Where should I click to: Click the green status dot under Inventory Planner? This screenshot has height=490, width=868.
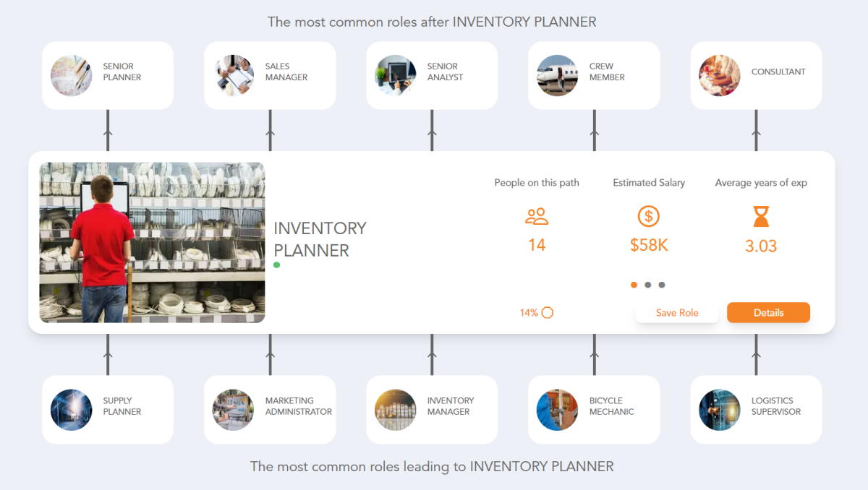pos(276,265)
